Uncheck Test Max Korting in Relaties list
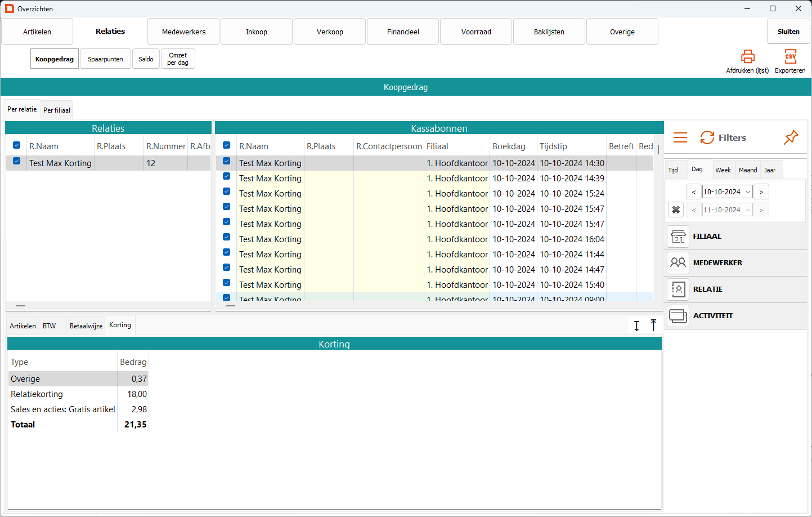The height and width of the screenshot is (517, 812). (x=17, y=161)
